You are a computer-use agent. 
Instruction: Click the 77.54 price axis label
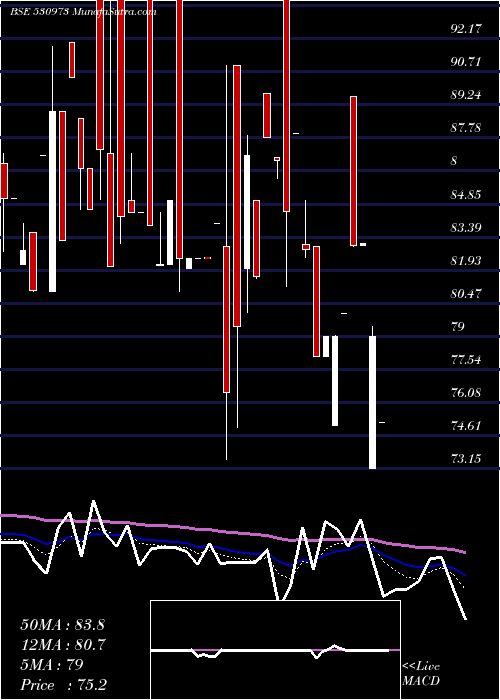[466, 360]
